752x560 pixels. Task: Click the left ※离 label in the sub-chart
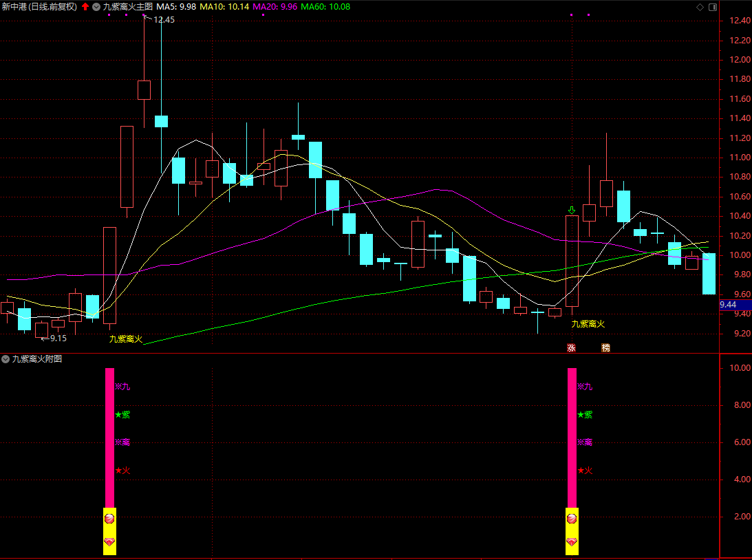(x=122, y=442)
